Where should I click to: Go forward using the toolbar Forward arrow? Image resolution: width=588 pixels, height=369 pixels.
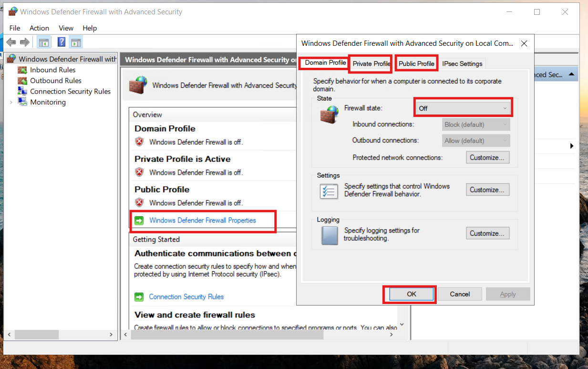pos(25,42)
